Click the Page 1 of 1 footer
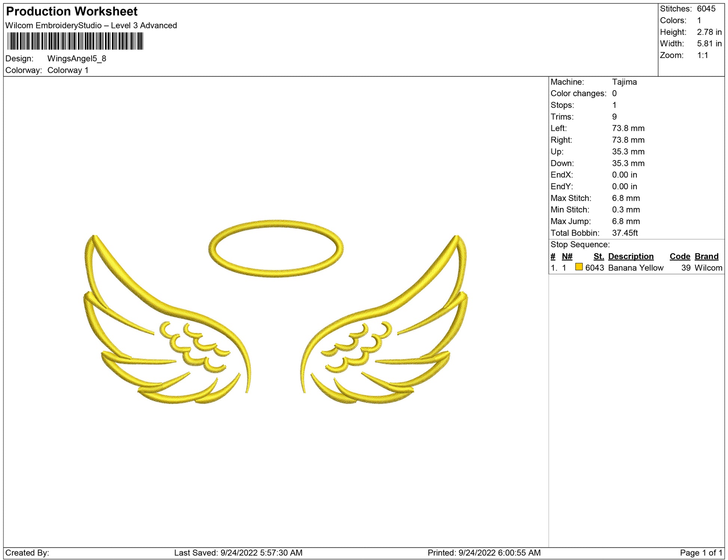The image size is (728, 560). 701,553
